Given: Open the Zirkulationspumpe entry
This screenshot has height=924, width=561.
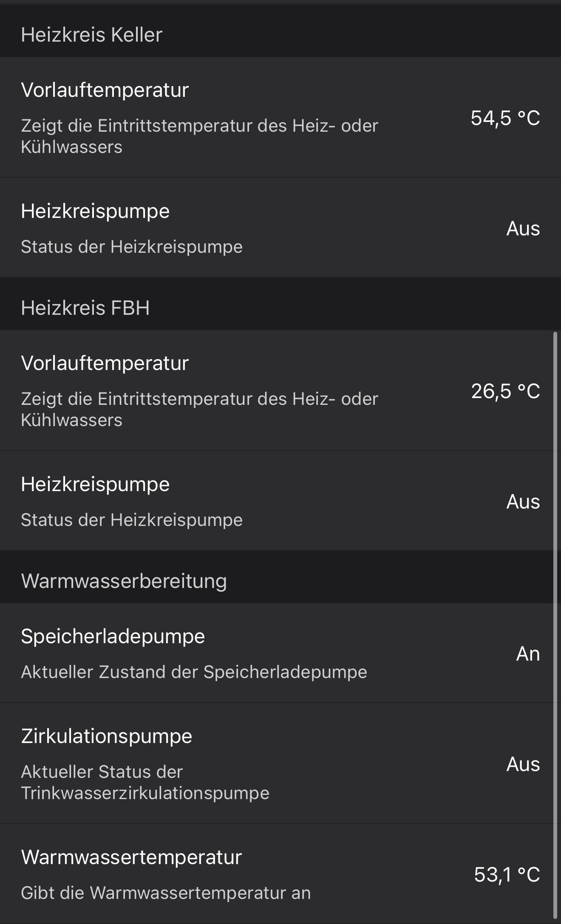Looking at the screenshot, I should click(x=106, y=736).
